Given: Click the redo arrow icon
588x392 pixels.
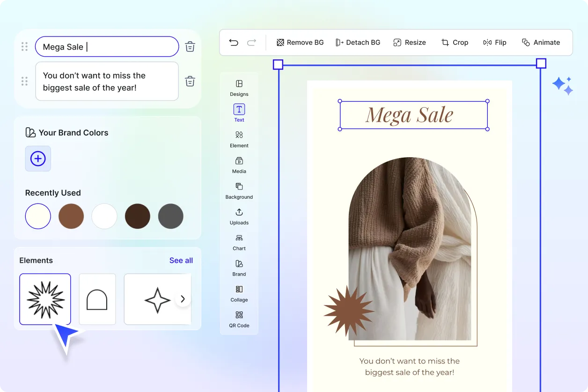Looking at the screenshot, I should click(x=251, y=43).
